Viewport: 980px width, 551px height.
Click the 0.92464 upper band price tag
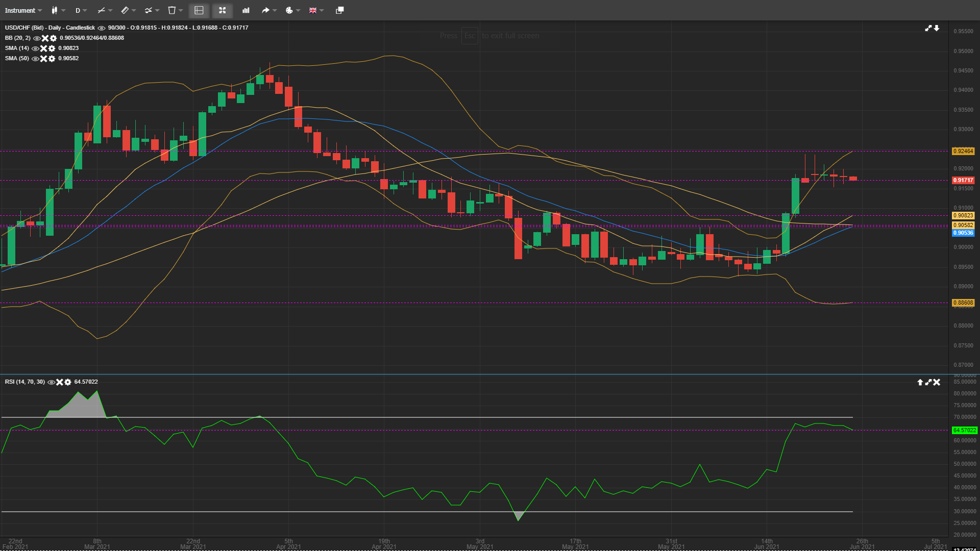tap(964, 151)
